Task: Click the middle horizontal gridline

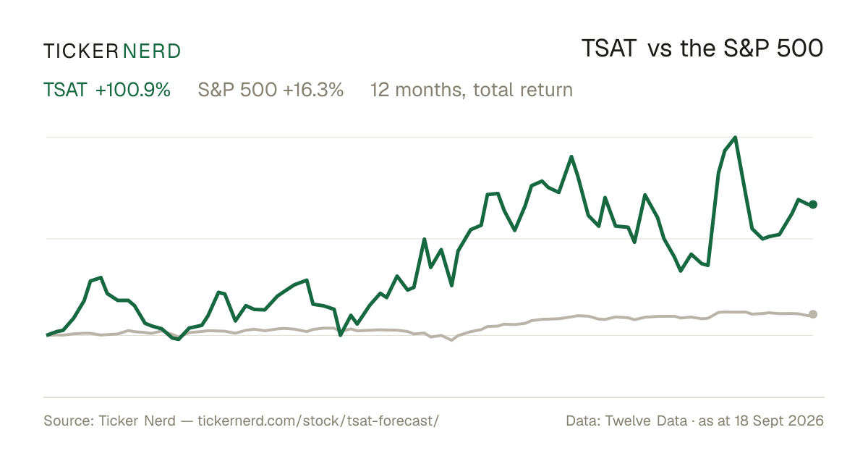Action: [430, 238]
